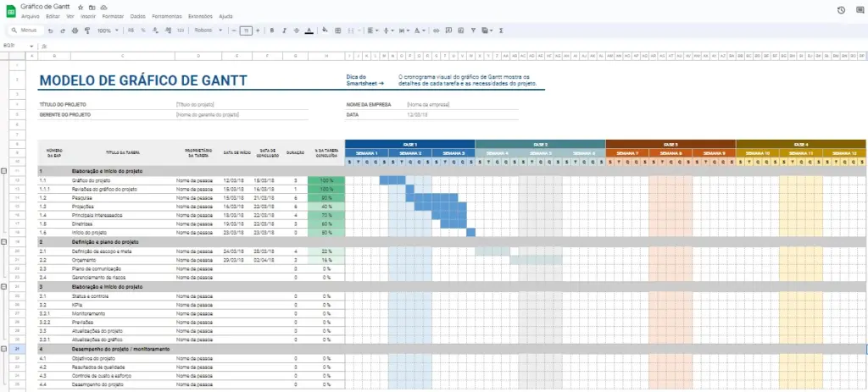Click the functions sigma icon
The image size is (868, 392).
[501, 30]
